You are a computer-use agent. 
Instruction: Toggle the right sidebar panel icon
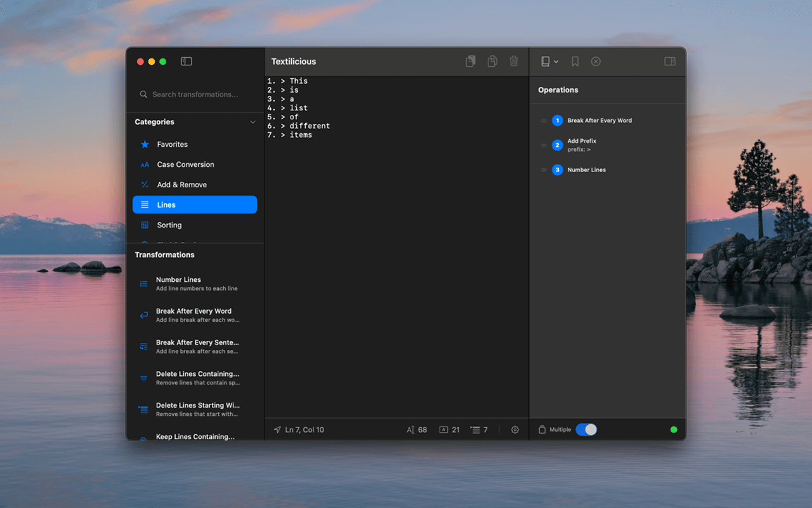669,61
